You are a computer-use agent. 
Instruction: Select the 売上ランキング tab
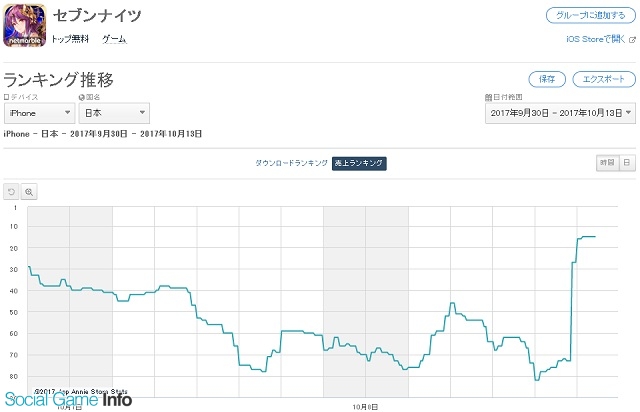point(359,163)
